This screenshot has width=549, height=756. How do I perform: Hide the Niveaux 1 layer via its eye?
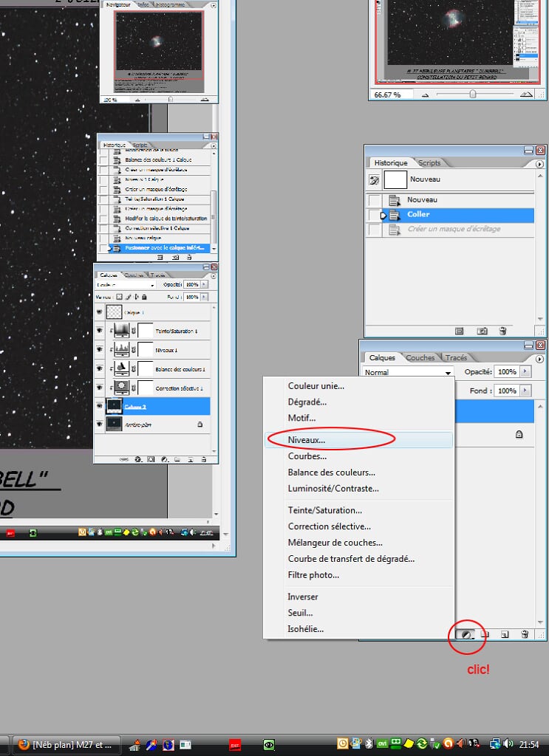point(99,349)
